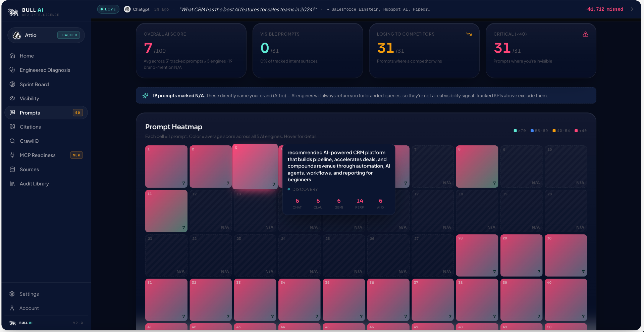Open the Citations section

pos(46,127)
